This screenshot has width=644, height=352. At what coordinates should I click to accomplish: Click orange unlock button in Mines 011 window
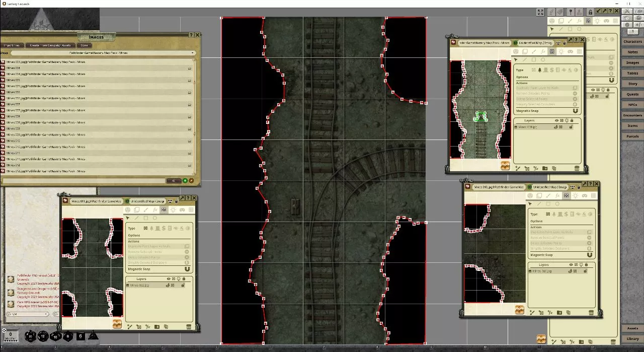point(117,324)
